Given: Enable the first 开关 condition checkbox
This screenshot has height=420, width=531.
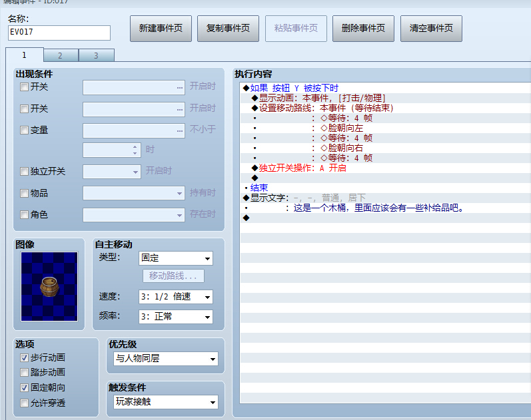Looking at the screenshot, I should pos(25,87).
